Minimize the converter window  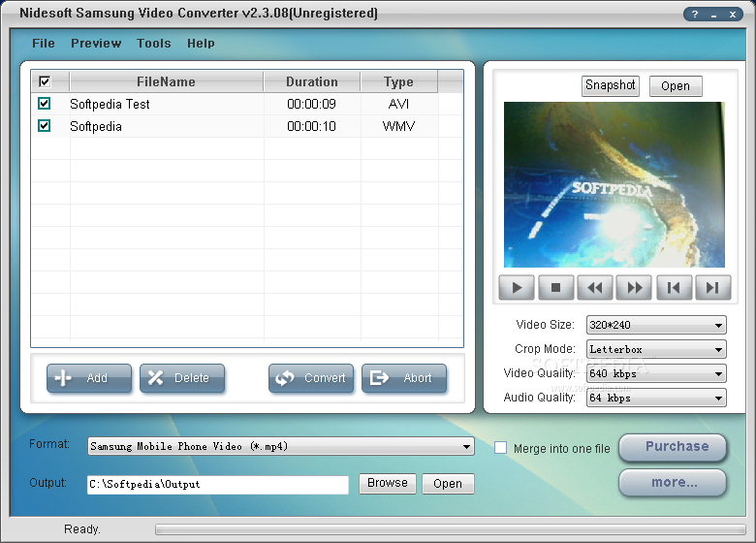click(x=714, y=14)
